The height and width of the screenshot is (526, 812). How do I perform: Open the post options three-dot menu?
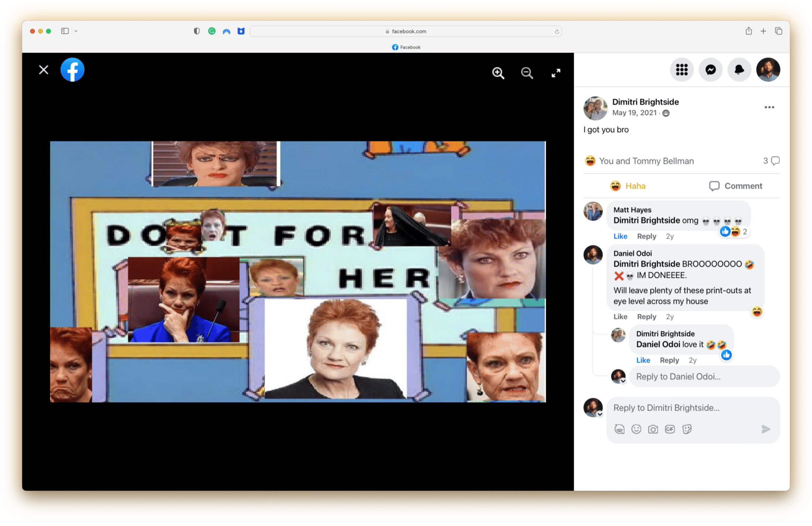pos(769,107)
